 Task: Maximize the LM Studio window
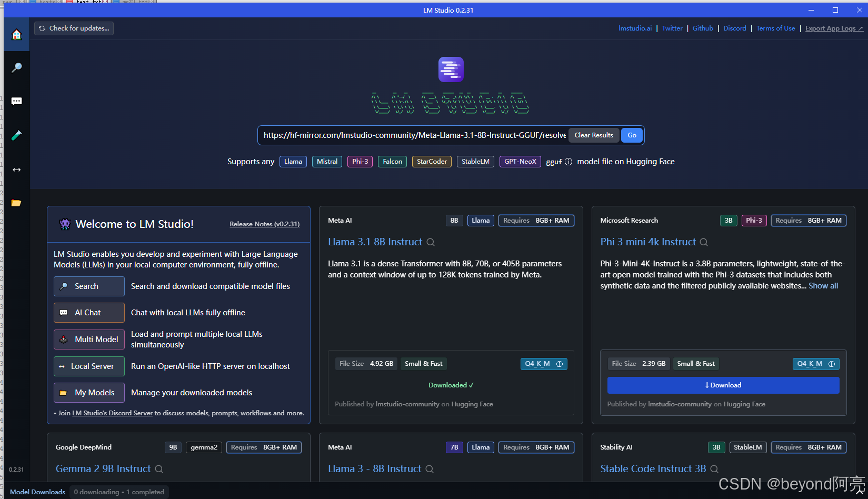835,10
